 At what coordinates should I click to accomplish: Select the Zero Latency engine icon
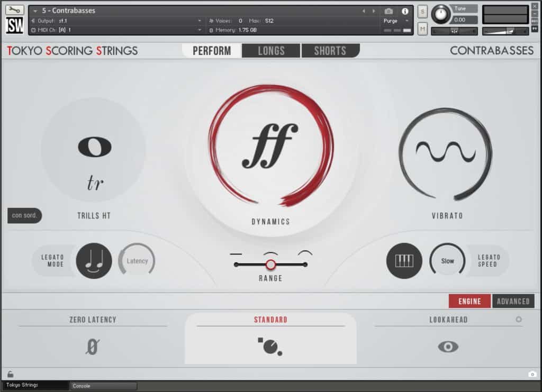point(92,347)
